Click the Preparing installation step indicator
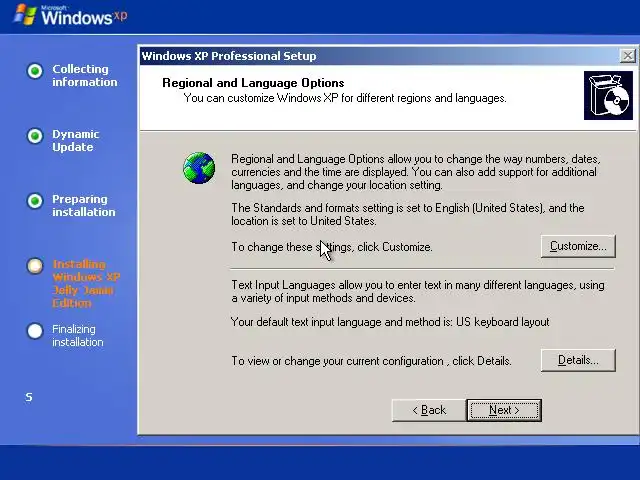The width and height of the screenshot is (640, 480). coord(35,200)
